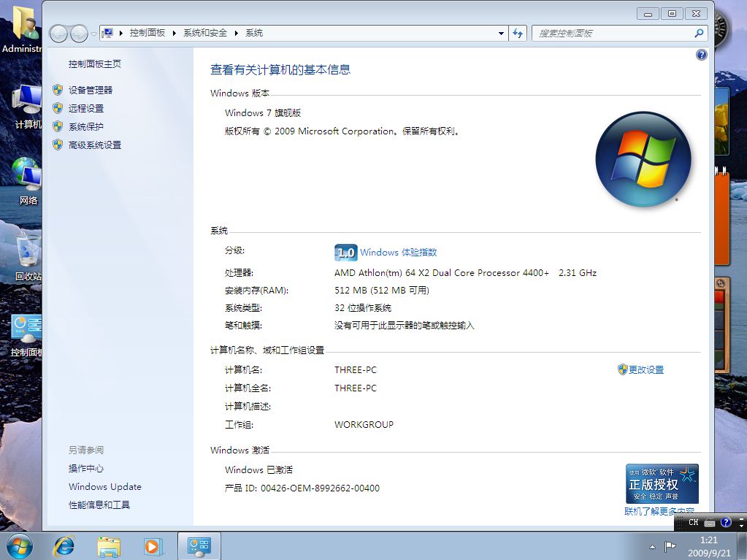The width and height of the screenshot is (747, 560).
Task: Click the Control Panel taskbar button
Action: [x=199, y=545]
